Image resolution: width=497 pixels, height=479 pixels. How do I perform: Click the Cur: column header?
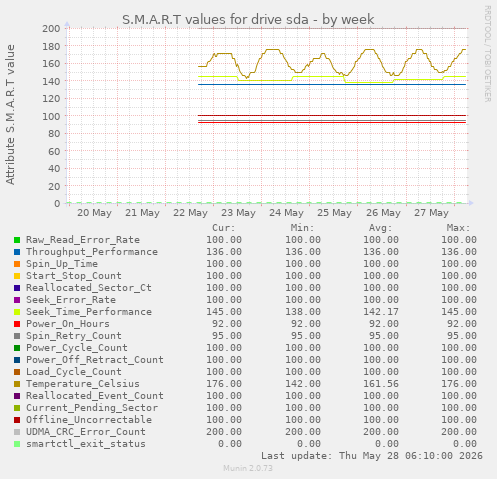pos(224,228)
